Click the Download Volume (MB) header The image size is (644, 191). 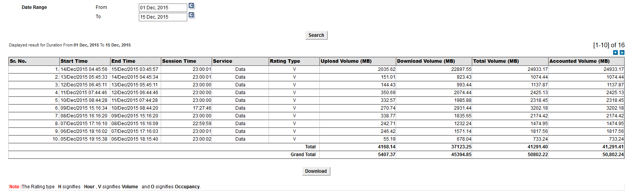click(426, 61)
